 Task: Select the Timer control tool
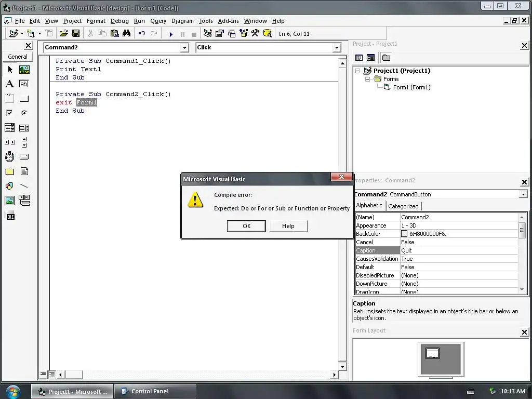[10, 157]
